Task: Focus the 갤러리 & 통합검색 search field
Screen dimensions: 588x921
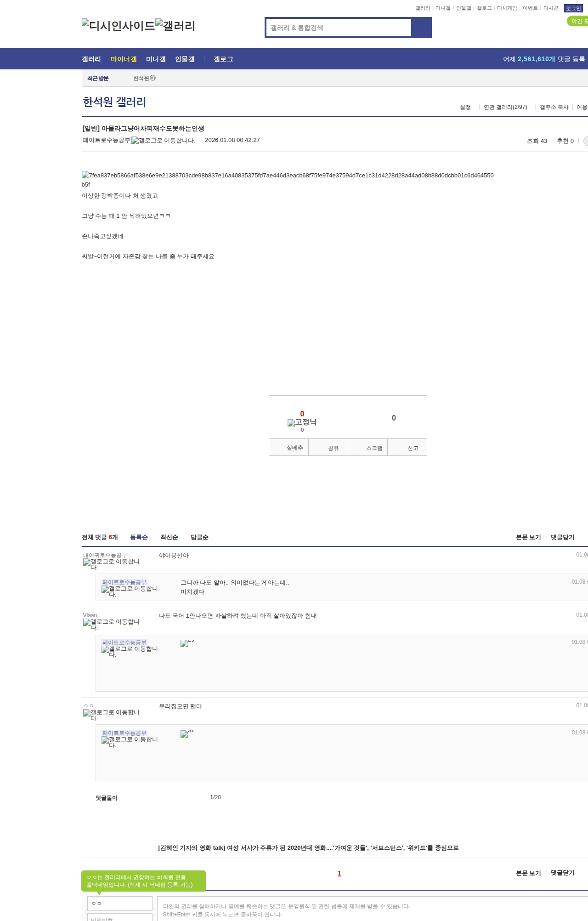Action: pos(339,28)
